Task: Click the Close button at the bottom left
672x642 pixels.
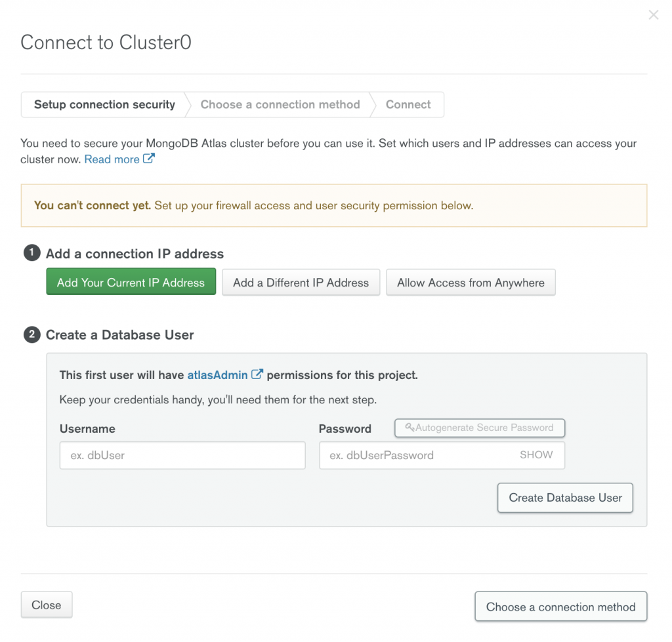Action: 47,605
